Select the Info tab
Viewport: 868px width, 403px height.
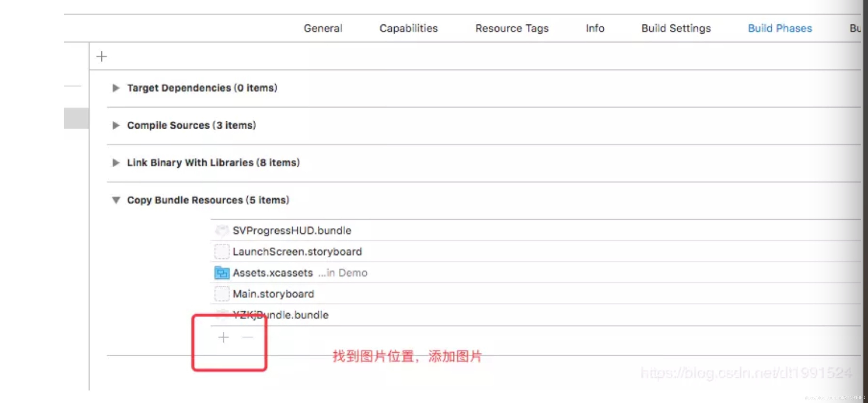(595, 28)
